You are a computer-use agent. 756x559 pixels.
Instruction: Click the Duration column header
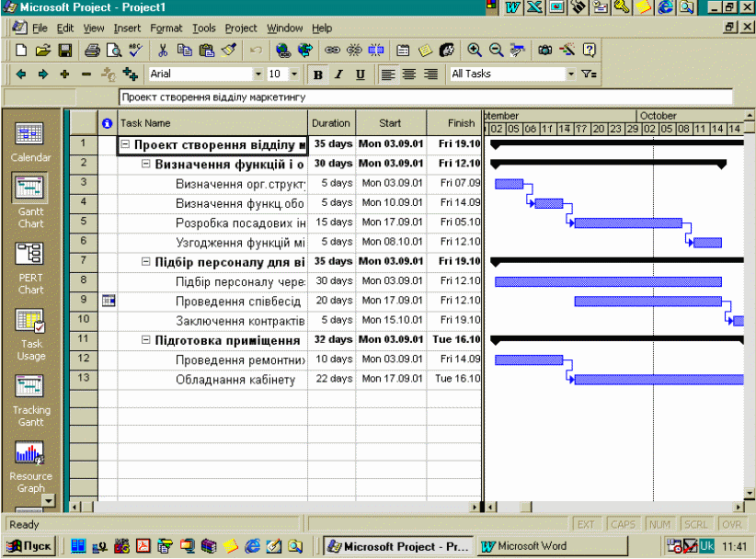330,123
